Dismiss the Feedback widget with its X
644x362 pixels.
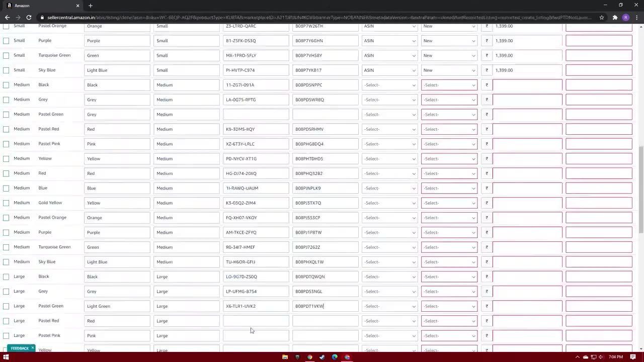pyautogui.click(x=32, y=348)
